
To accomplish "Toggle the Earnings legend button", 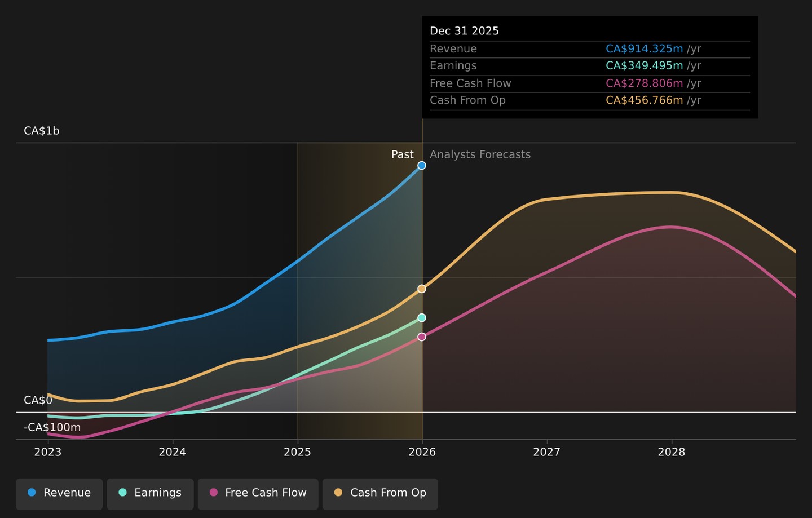I will [150, 494].
